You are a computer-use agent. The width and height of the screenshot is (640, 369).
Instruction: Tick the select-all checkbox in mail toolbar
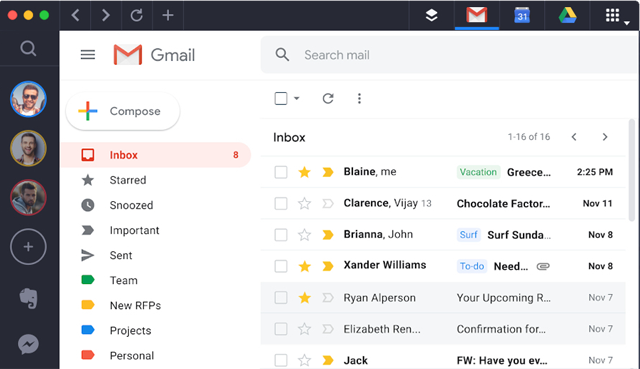(x=281, y=98)
